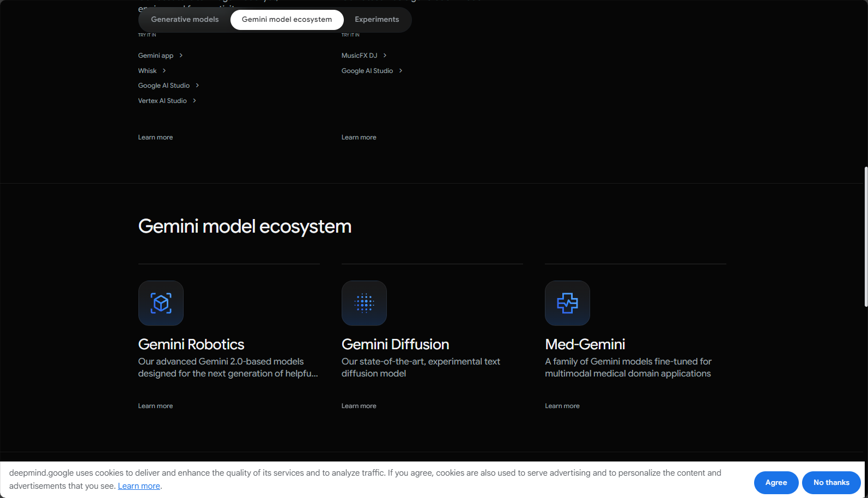Click the page vertical scrollbar thumb
The height and width of the screenshot is (498, 868).
866,237
